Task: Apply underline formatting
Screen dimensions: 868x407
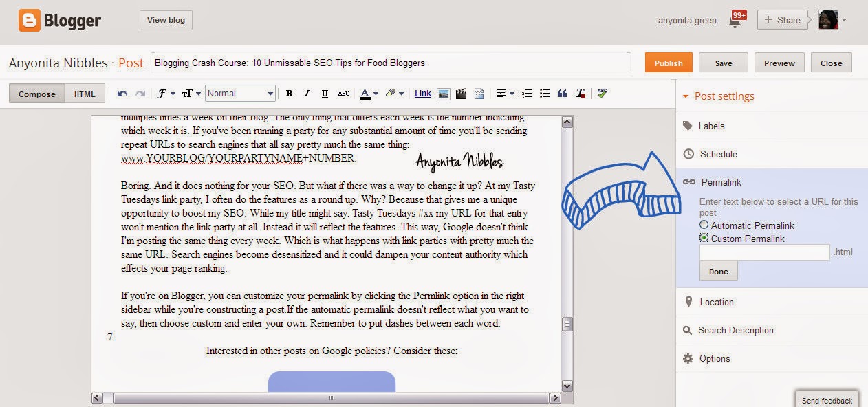Action: point(325,93)
